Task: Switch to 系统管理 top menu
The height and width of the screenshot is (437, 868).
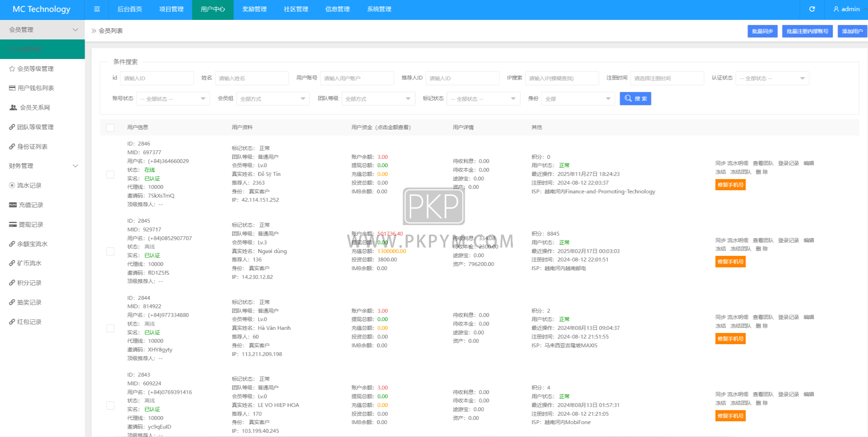Action: tap(379, 9)
